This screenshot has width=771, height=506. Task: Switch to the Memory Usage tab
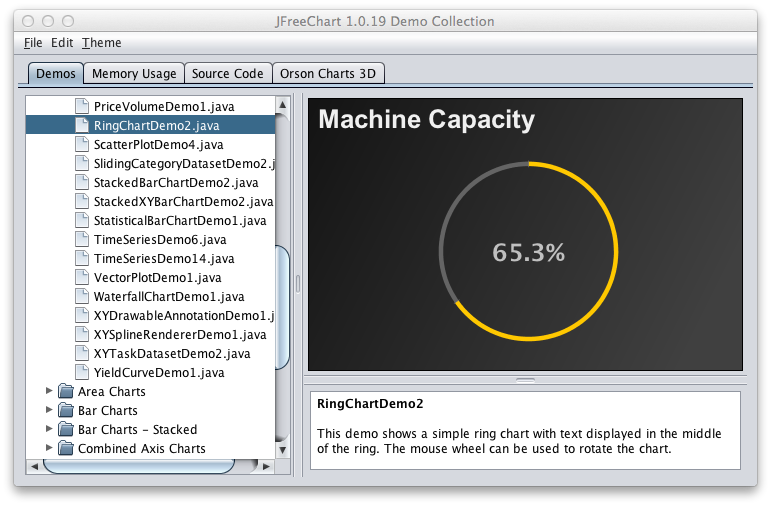[133, 73]
